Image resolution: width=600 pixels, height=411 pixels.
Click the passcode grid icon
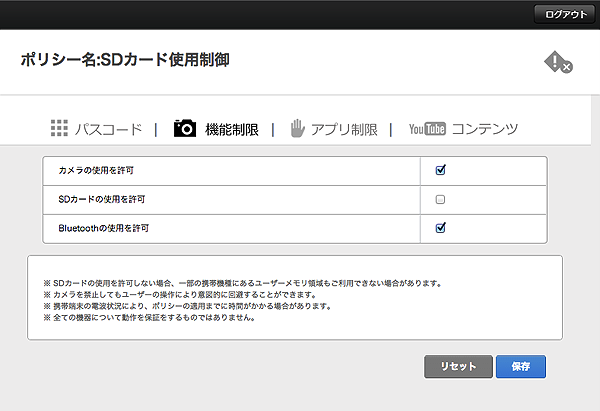[x=59, y=128]
